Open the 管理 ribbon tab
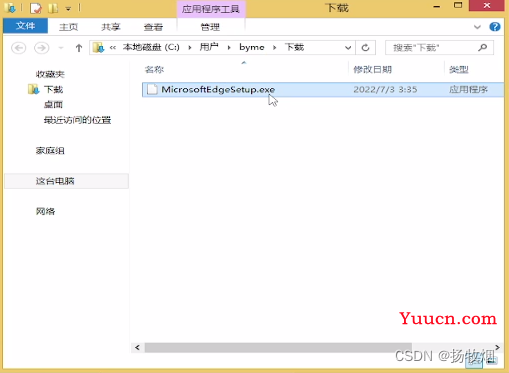The height and width of the screenshot is (373, 509). tap(210, 27)
